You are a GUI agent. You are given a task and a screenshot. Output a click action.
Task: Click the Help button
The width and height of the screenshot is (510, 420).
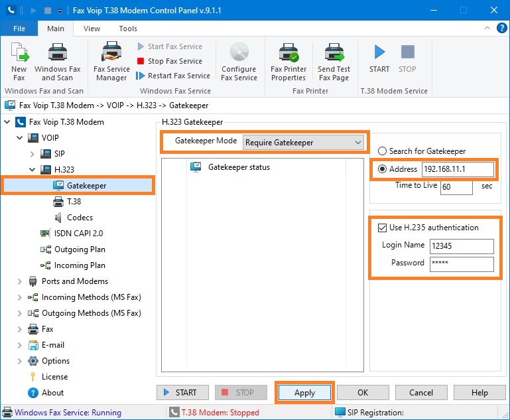click(479, 393)
